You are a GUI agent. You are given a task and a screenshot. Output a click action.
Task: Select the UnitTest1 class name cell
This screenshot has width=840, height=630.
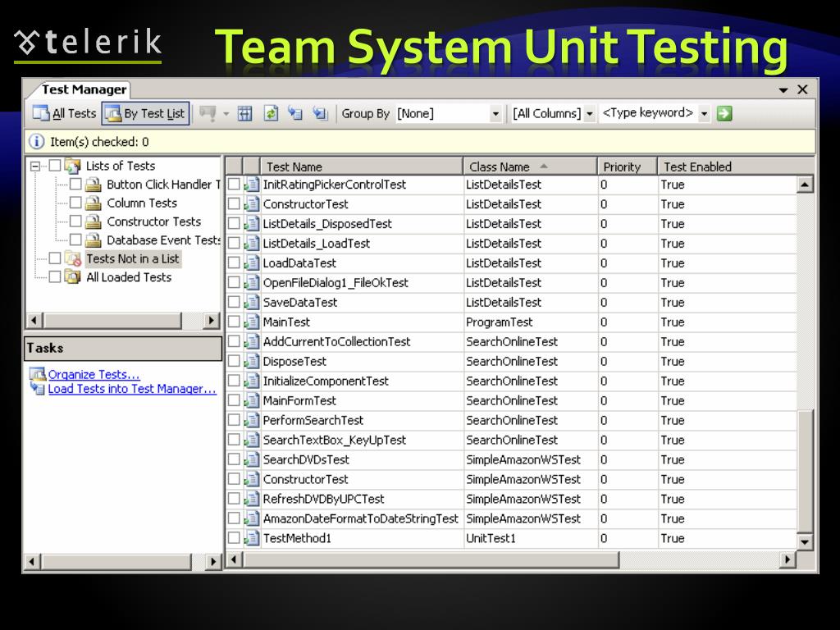(x=491, y=538)
